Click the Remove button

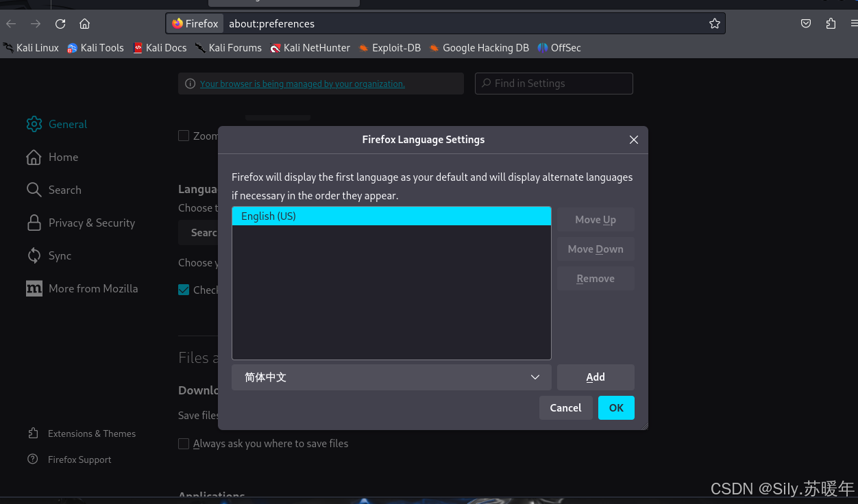pos(596,279)
